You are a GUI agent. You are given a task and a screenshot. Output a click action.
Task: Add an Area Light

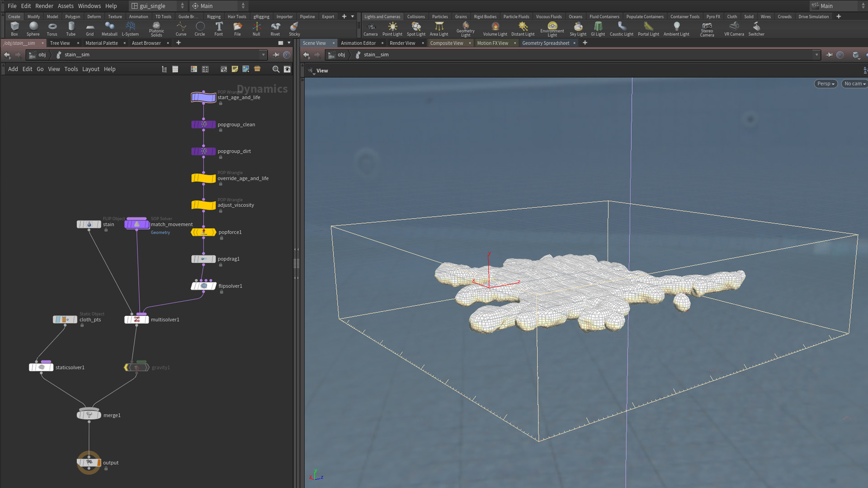(x=439, y=29)
